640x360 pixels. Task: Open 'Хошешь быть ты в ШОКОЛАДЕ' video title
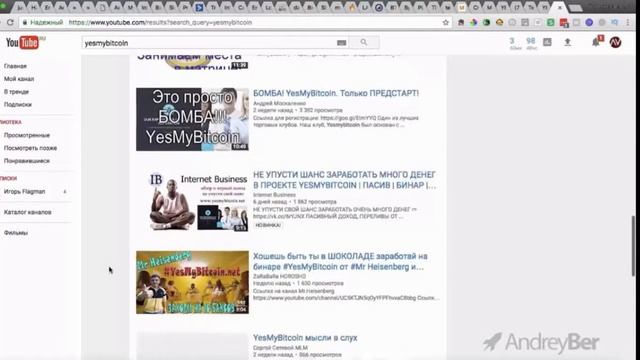(x=340, y=261)
